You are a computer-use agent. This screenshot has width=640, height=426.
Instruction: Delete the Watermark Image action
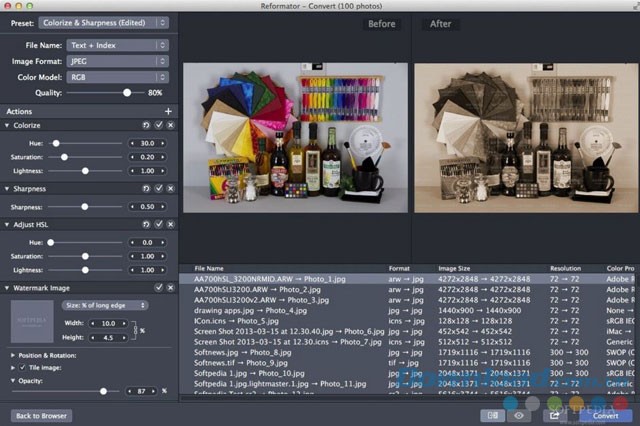[170, 287]
